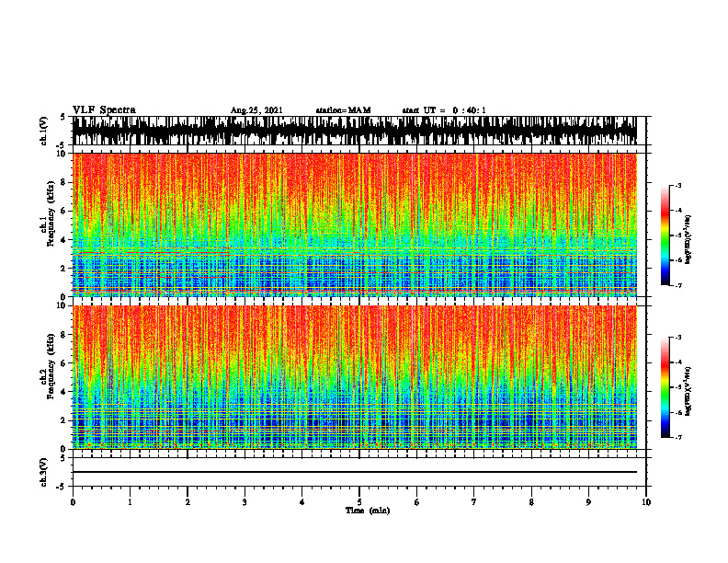This screenshot has height=563, width=728.
Task: Click inside the ch.1 spectrogram panel
Action: point(354,224)
